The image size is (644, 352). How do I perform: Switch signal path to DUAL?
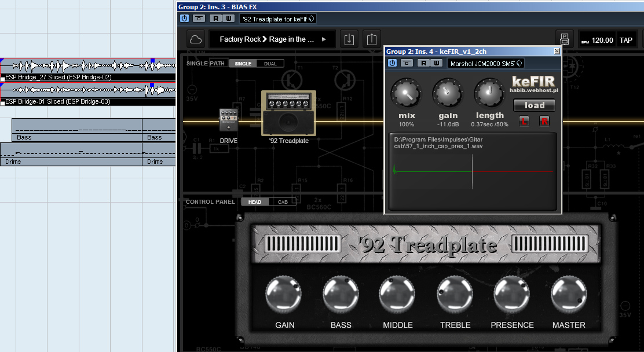(270, 64)
